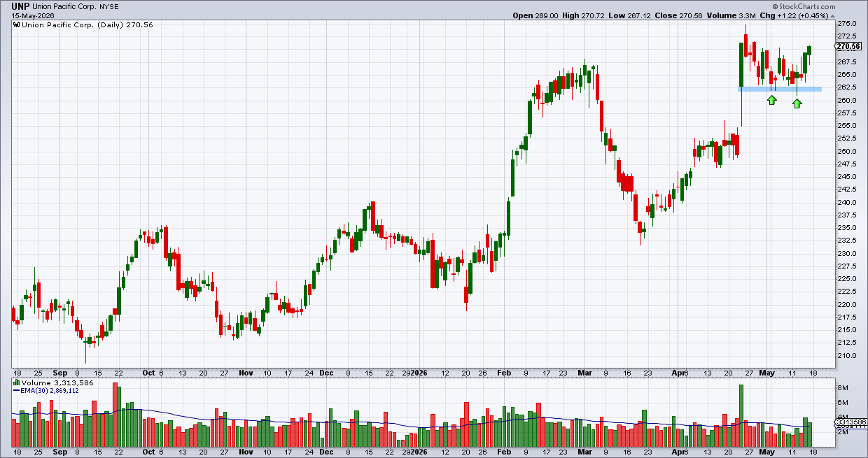Click the tallest green volume bar in late April

coord(741,416)
